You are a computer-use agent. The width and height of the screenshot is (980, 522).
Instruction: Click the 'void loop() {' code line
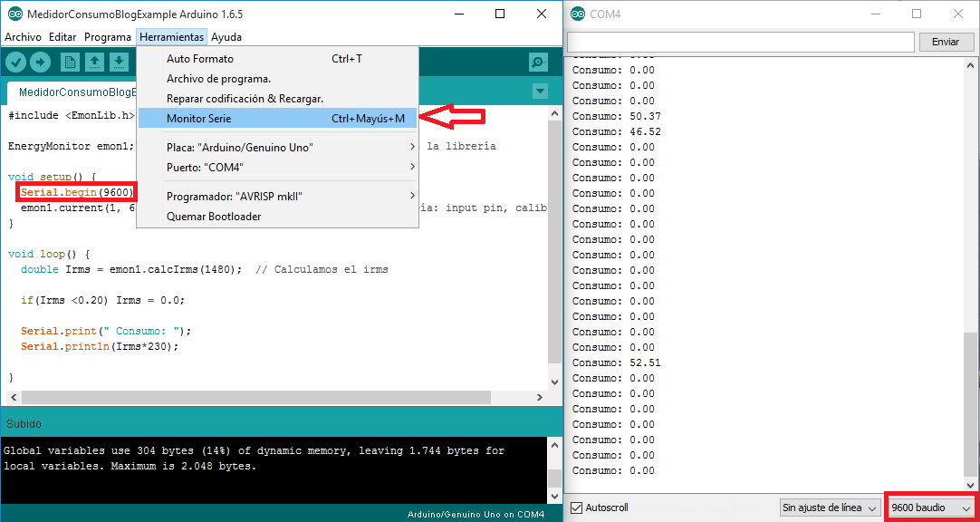[50, 255]
